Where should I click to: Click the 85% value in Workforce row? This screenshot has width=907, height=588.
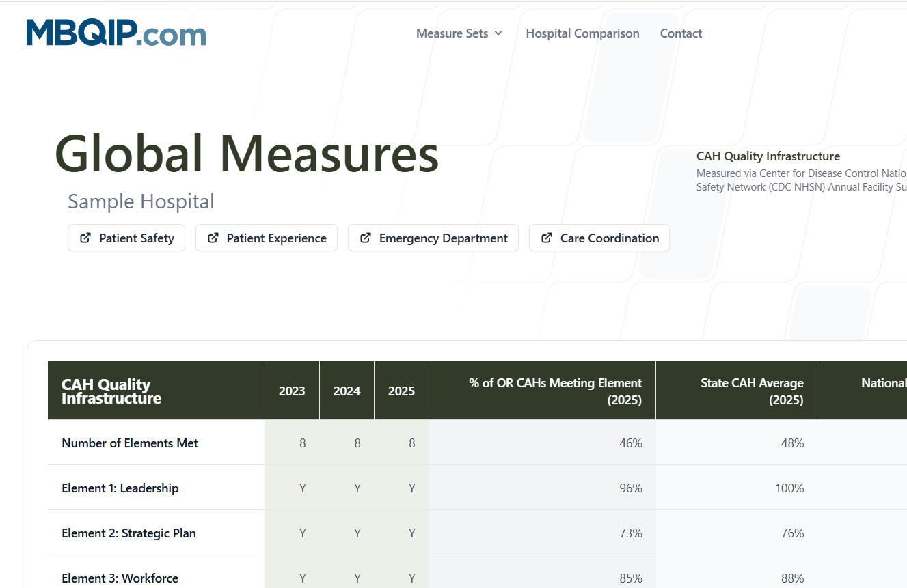[631, 578]
